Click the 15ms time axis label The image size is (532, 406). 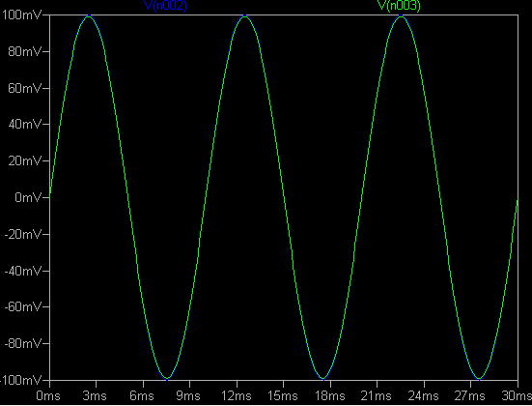pyautogui.click(x=283, y=395)
